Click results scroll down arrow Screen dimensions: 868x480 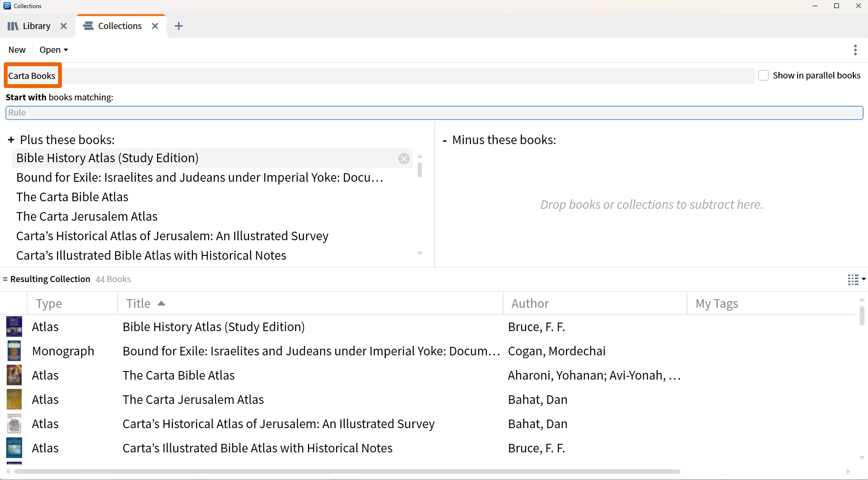pyautogui.click(x=862, y=458)
